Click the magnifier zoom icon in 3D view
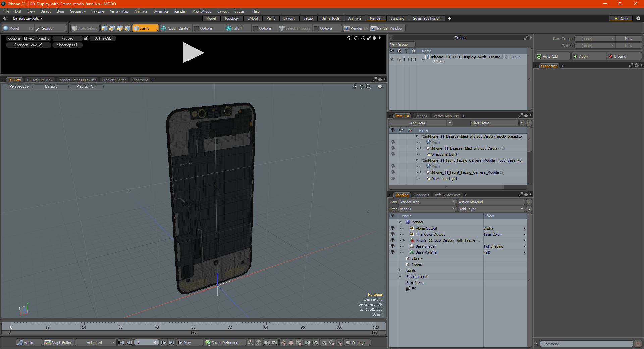Image resolution: width=644 pixels, height=349 pixels. [x=368, y=87]
